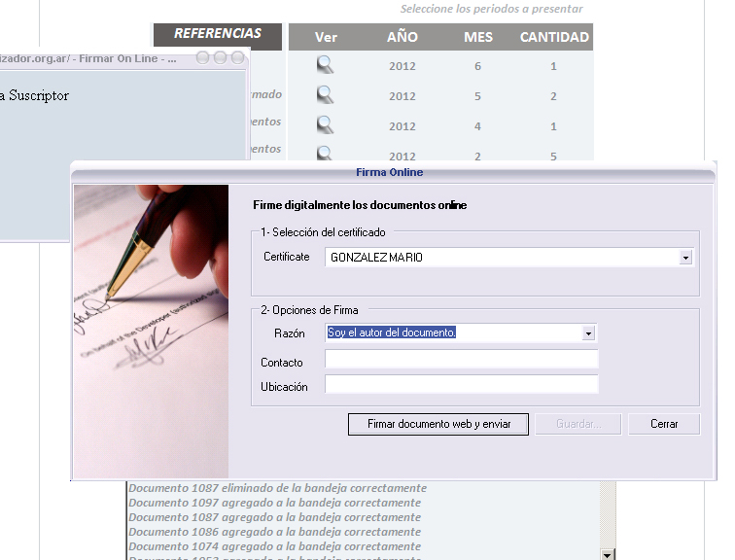
Task: Expand the Certificate dropdown arrow
Action: [685, 258]
